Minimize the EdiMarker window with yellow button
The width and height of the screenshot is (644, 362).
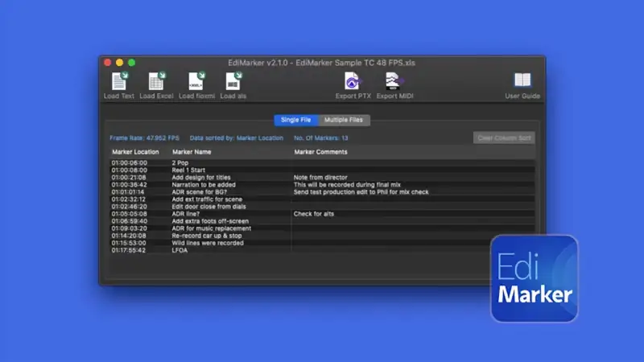point(119,63)
